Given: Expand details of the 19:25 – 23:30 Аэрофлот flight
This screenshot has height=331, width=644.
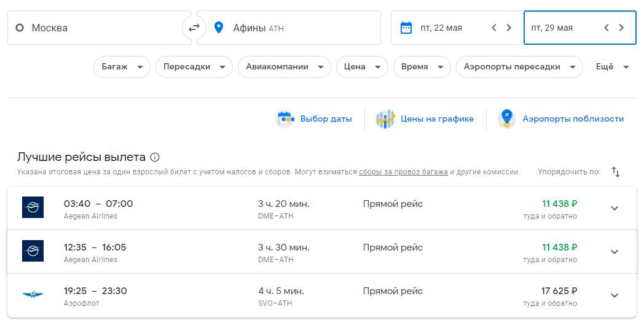Looking at the screenshot, I should [615, 295].
